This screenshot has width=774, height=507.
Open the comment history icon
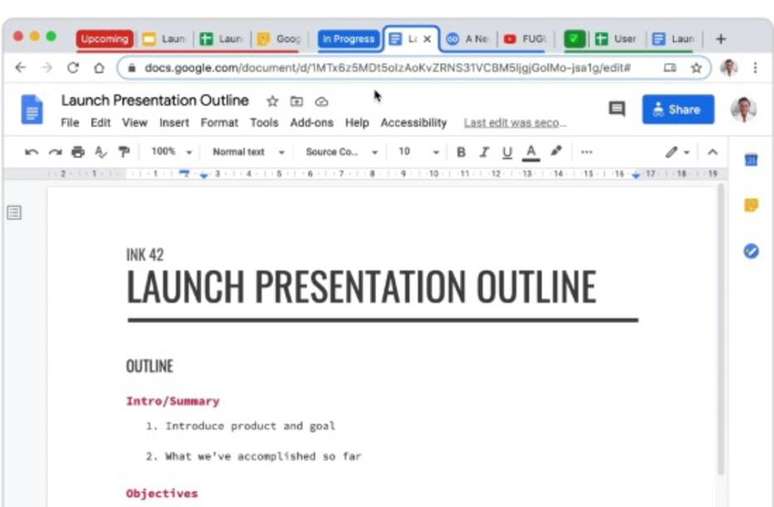click(617, 109)
